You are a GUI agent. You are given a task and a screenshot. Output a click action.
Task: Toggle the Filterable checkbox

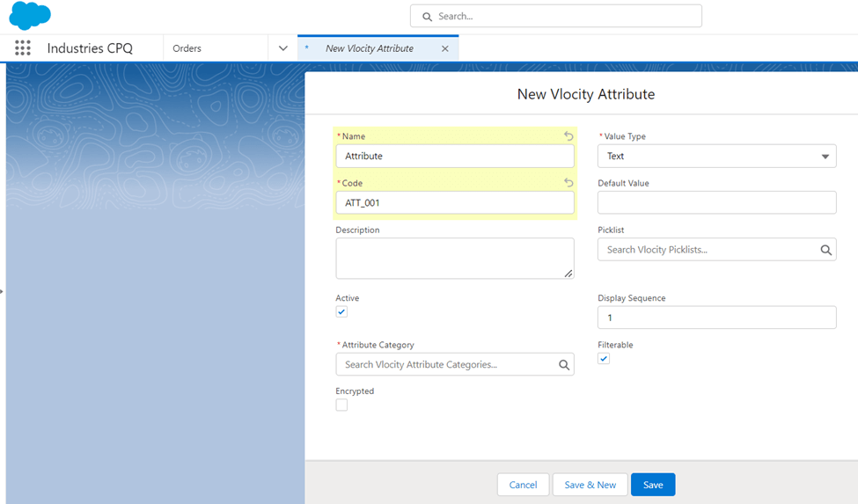604,359
